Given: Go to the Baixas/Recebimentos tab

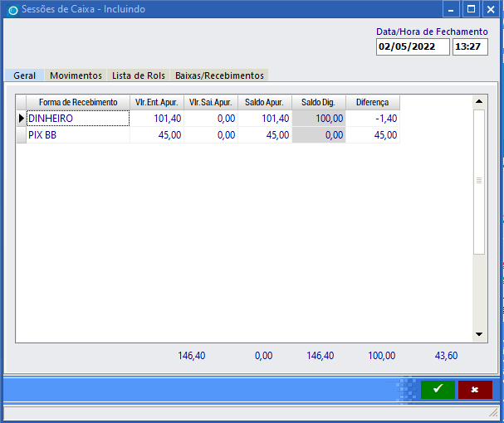Looking at the screenshot, I should tap(219, 75).
